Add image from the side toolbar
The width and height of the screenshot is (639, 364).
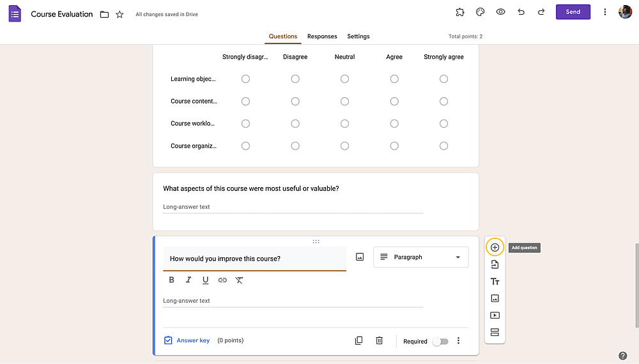point(495,298)
